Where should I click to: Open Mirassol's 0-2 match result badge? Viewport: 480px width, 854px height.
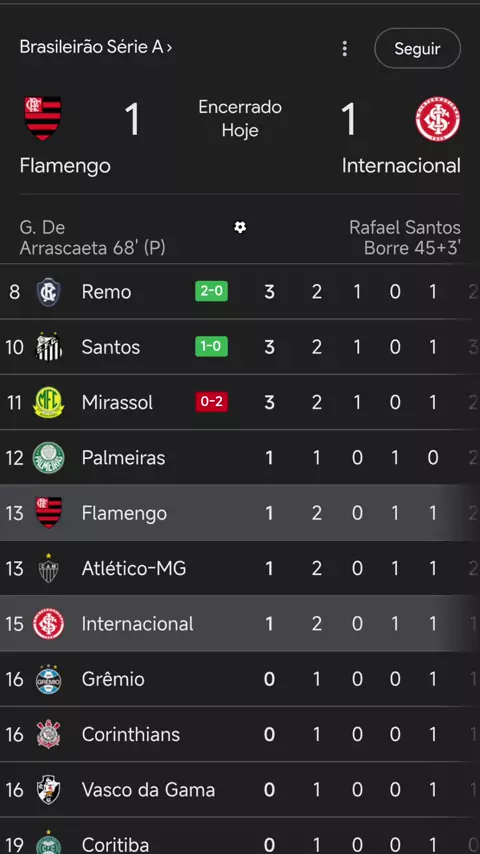(x=211, y=402)
